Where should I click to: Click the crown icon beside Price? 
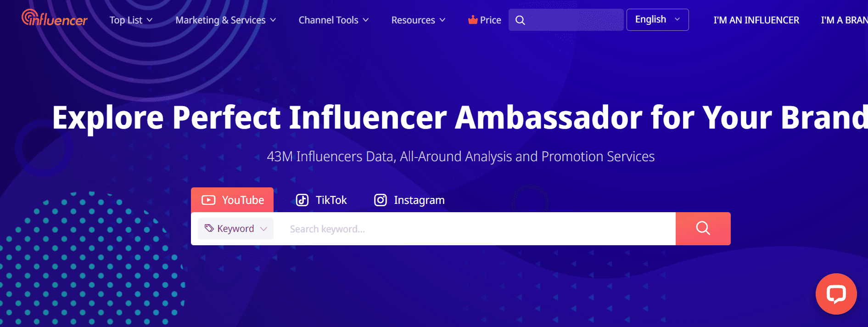(x=473, y=20)
